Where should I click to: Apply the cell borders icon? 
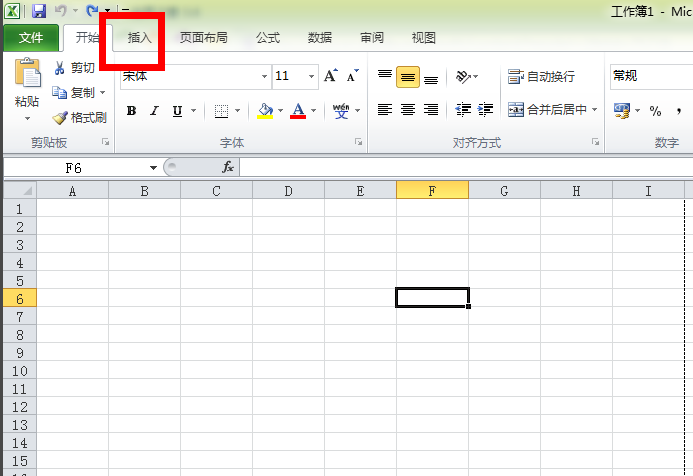221,110
